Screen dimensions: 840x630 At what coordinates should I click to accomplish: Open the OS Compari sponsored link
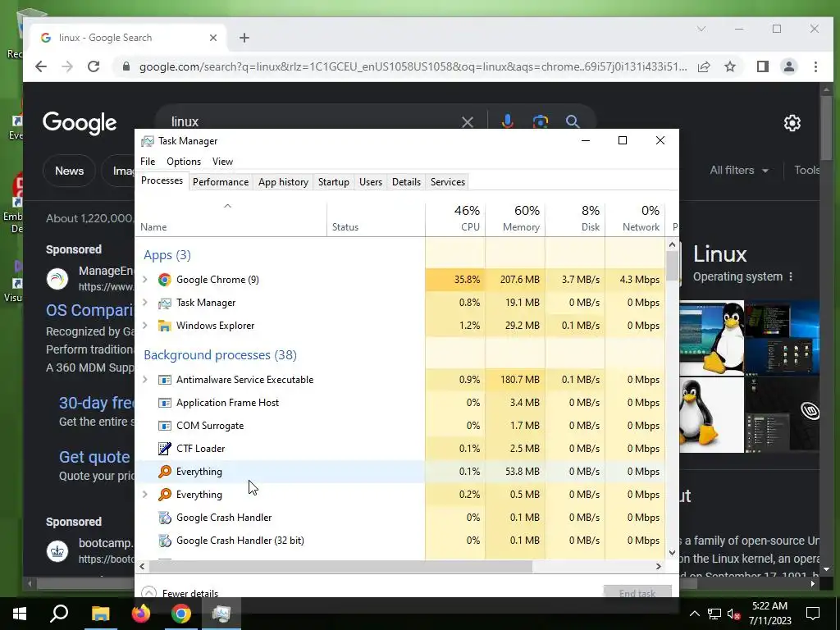coord(89,310)
